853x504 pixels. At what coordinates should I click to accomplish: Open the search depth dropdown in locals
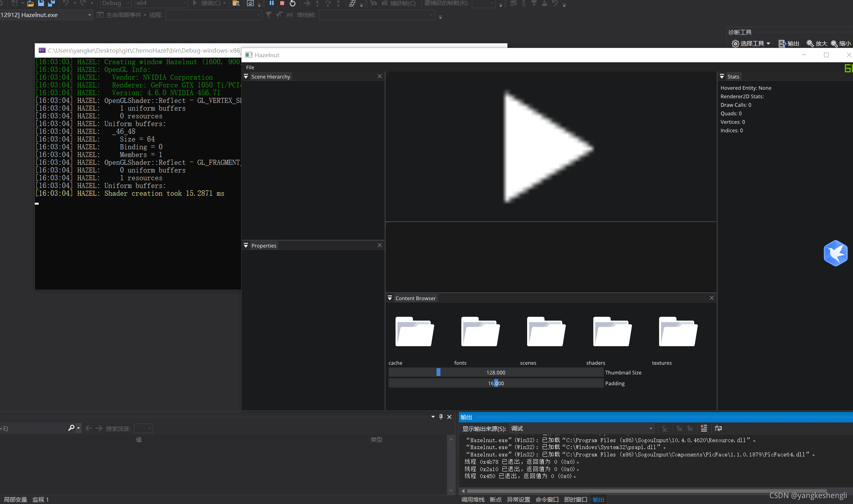[144, 428]
